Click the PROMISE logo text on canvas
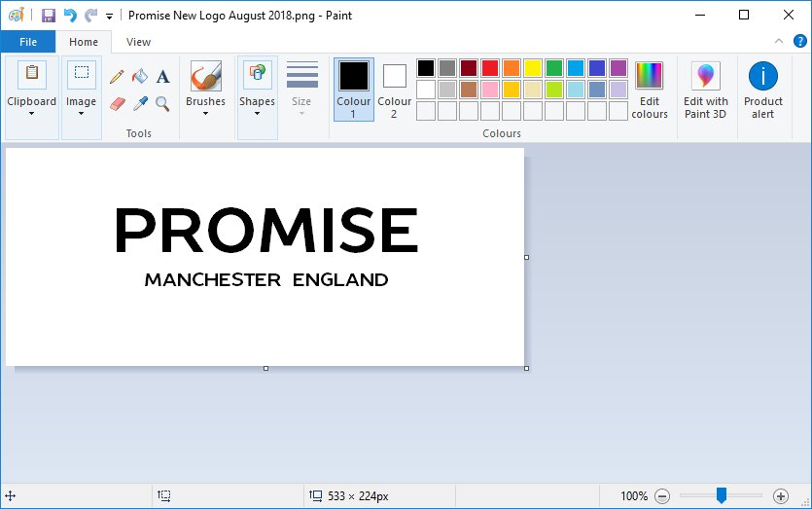 coord(266,230)
